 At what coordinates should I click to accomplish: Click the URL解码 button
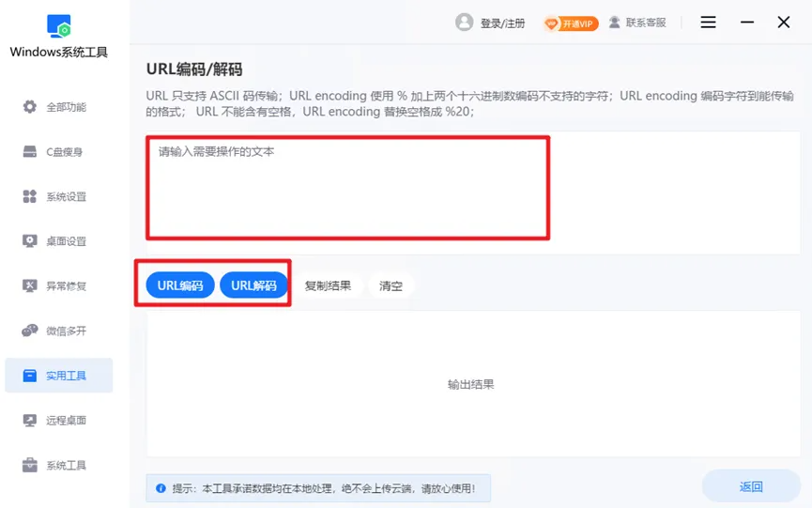click(253, 285)
